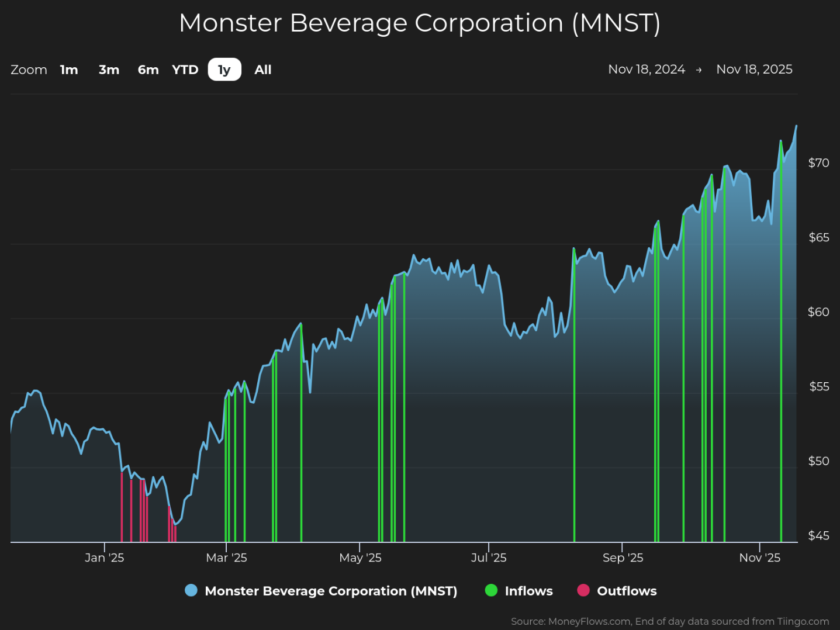
Task: Show All time range
Action: coord(263,70)
